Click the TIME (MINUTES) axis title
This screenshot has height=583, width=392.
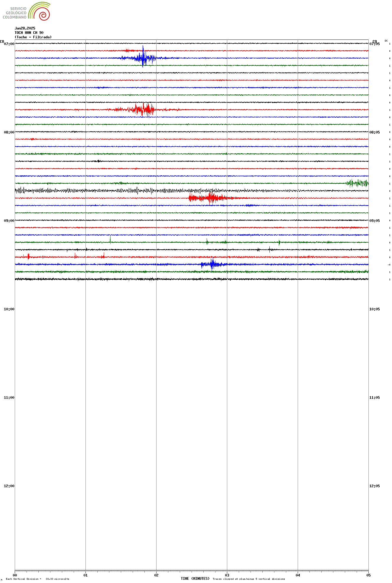point(195,579)
